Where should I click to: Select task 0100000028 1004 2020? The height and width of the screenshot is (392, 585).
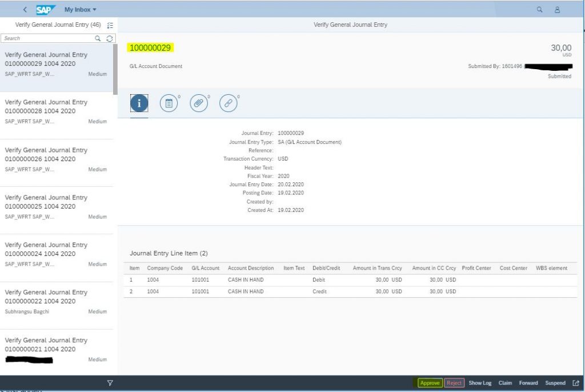pos(57,115)
